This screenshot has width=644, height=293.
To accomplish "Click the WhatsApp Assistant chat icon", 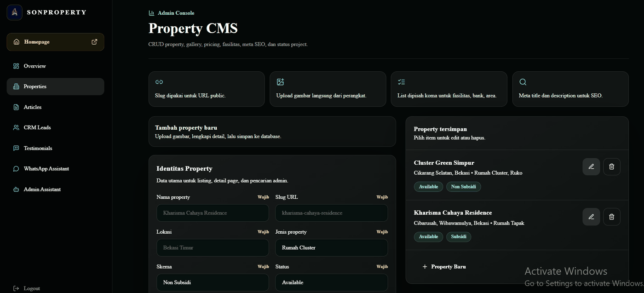I will tap(16, 169).
